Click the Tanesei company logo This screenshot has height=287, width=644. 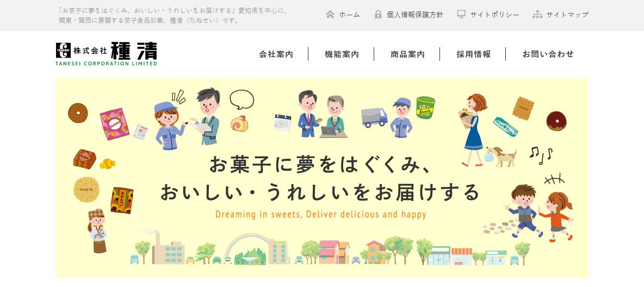click(x=107, y=54)
